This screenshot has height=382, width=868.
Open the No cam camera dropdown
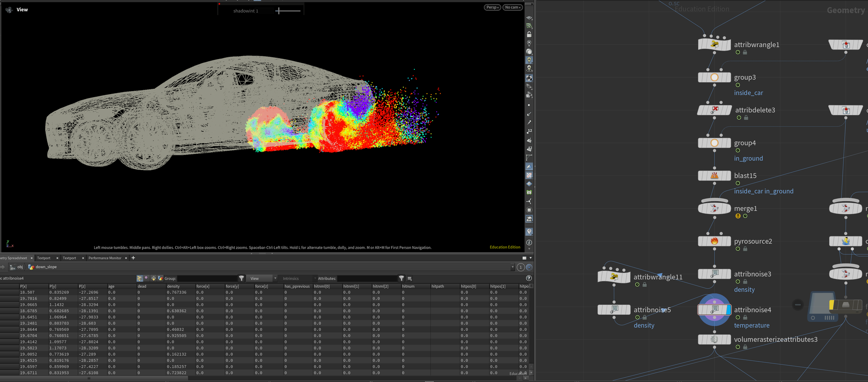pos(513,7)
